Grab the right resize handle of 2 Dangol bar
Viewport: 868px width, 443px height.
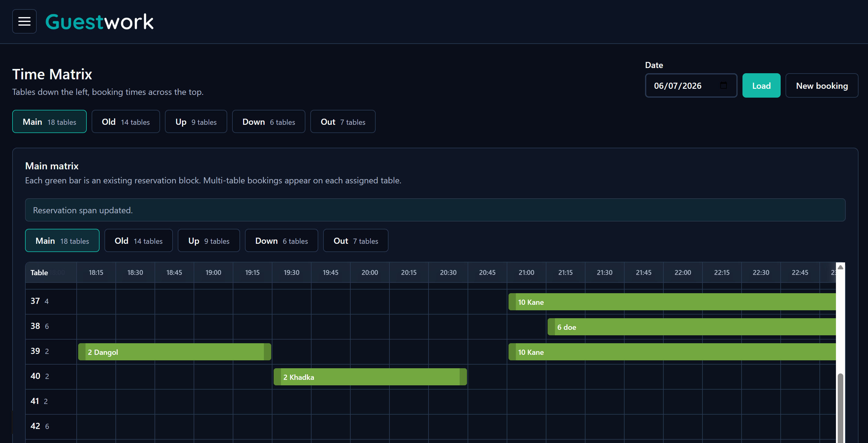267,351
